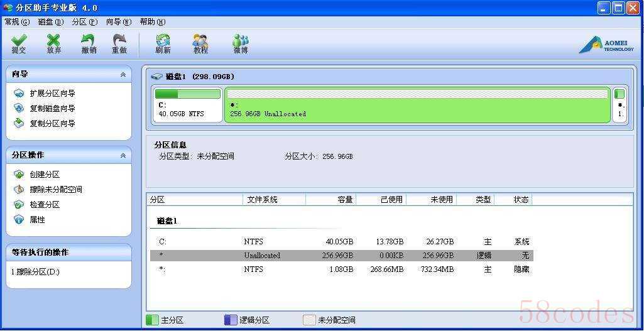Screen dimensions: 644x331
Task: Open the 教程 (Tutorial) toolbar icon
Action: [x=200, y=44]
